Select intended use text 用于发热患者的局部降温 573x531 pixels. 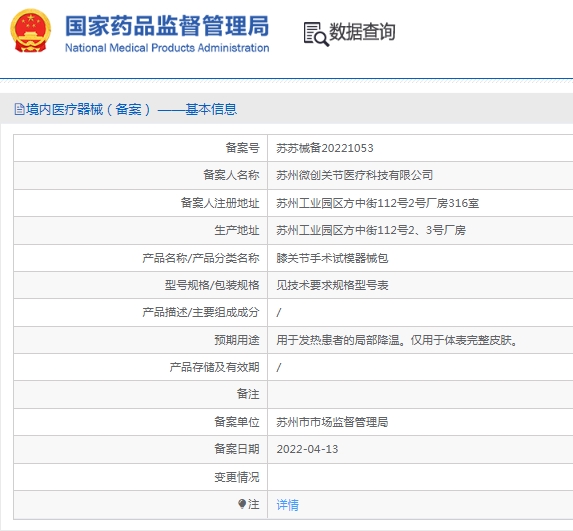tap(338, 340)
